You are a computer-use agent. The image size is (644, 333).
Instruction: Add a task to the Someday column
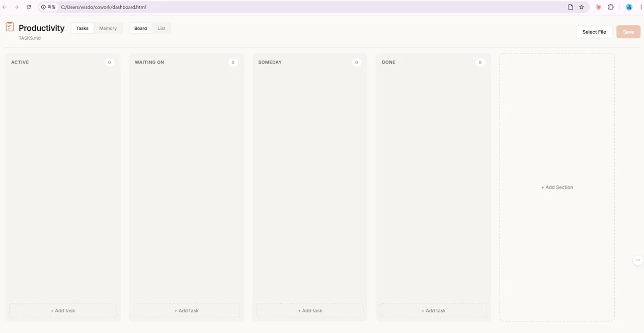310,310
